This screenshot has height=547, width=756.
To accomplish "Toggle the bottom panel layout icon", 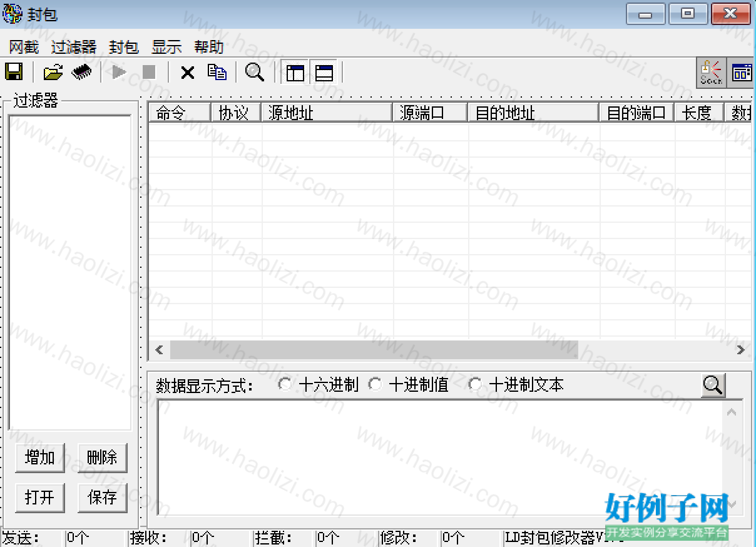I will click(x=324, y=73).
